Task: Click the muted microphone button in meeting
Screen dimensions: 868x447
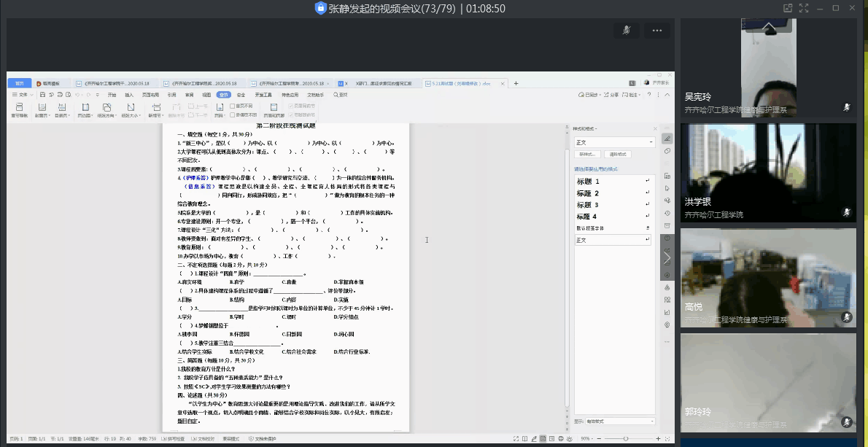Action: [626, 31]
